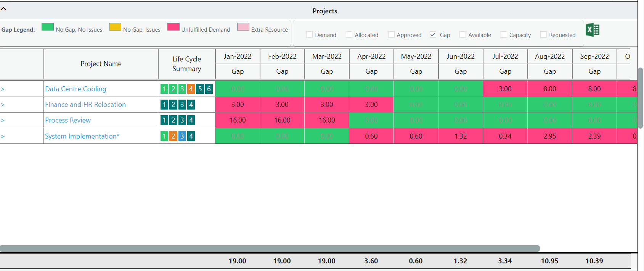Click stage 4 of Process Review

[x=191, y=120]
